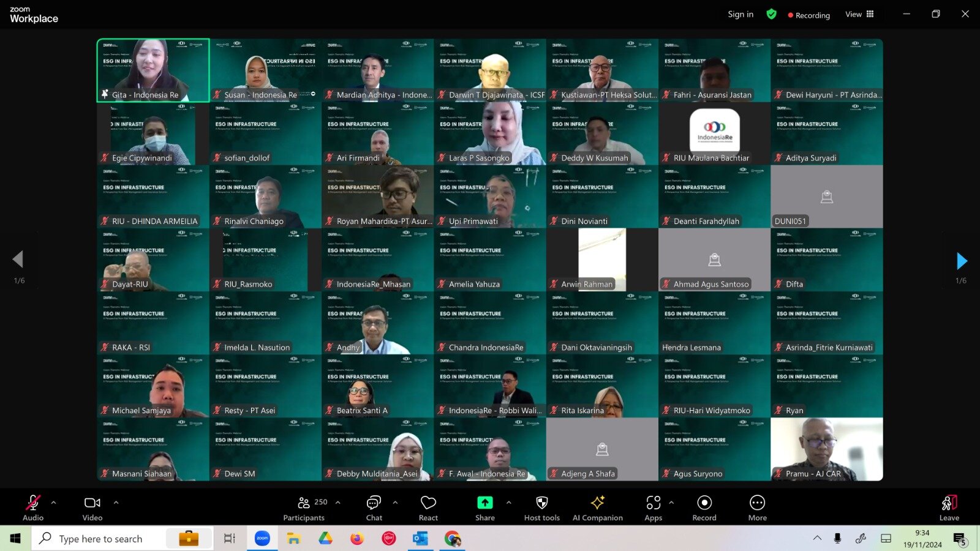Screen dimensions: 980x551
Task: Click the Upi Primawati name label
Action: (473, 221)
